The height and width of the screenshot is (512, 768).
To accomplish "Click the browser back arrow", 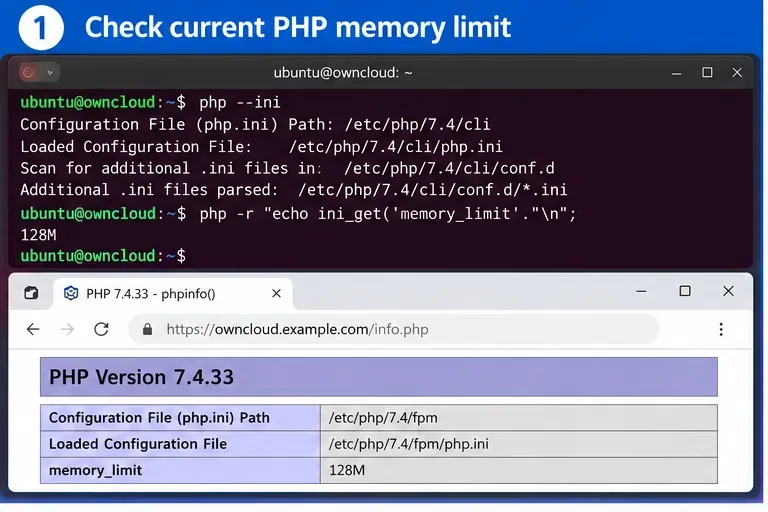I will (x=33, y=329).
